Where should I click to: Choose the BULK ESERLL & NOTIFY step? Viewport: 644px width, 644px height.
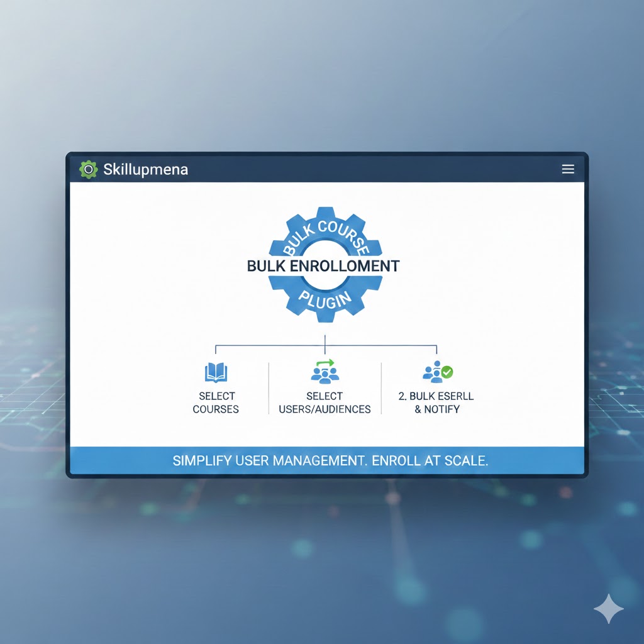coord(436,402)
